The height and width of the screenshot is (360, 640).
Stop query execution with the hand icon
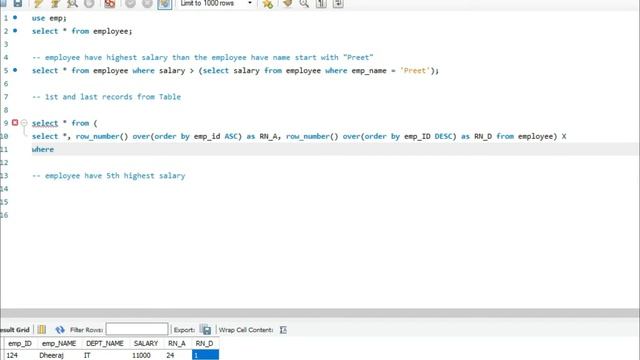pos(89,4)
